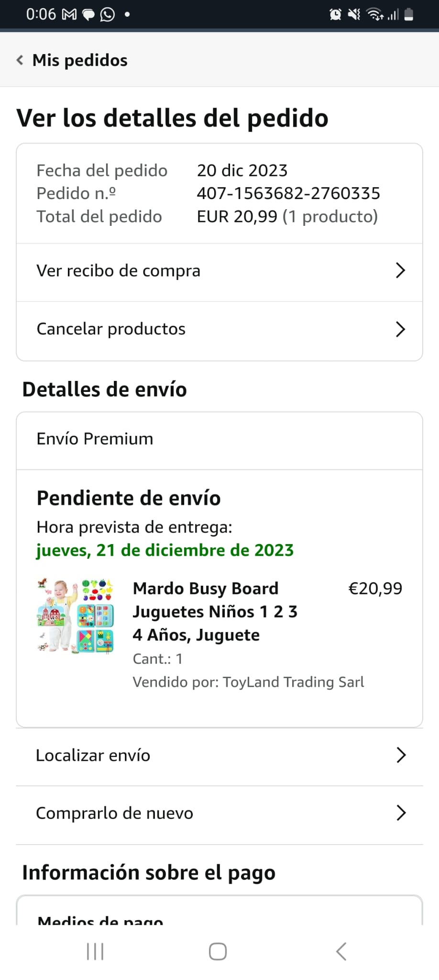Tap the chat message notification icon

pos(89,15)
